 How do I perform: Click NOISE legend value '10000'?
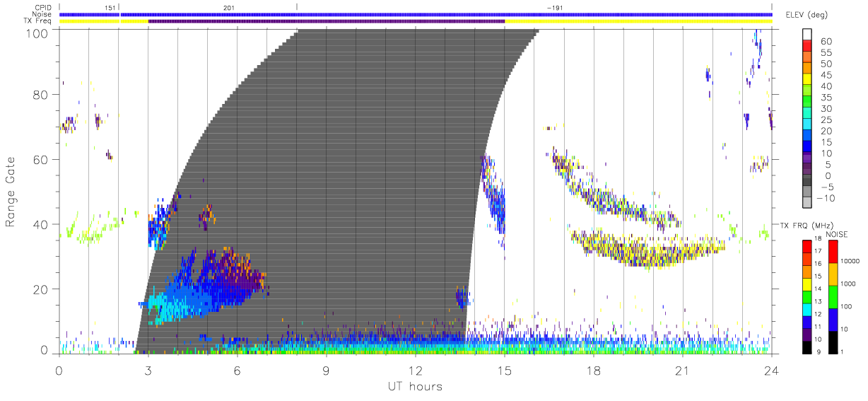(850, 261)
